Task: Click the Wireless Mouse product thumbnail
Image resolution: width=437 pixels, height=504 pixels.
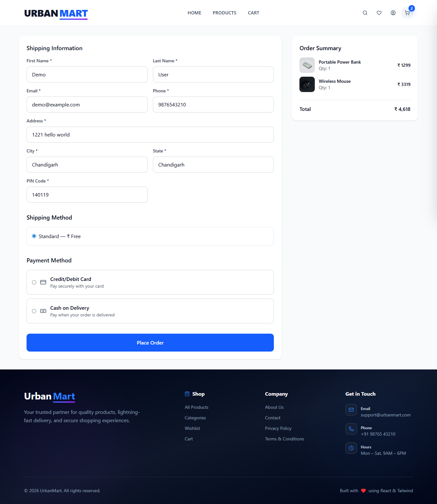Action: point(307,84)
